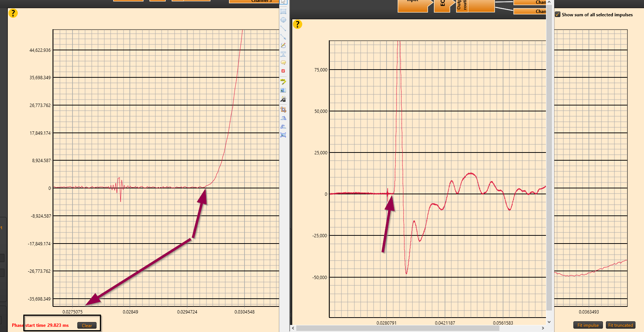Screen dimensions: 644x332
Task: Select the red step number tool
Action: 283,71
